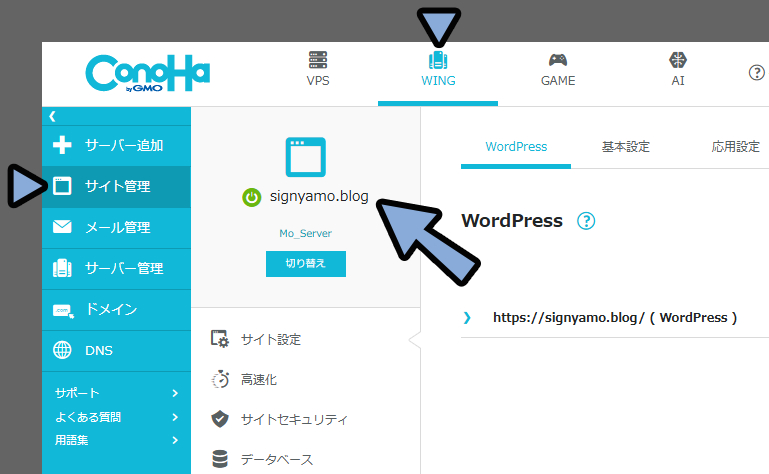
Task: Select the AI top navigation label
Action: point(678,80)
